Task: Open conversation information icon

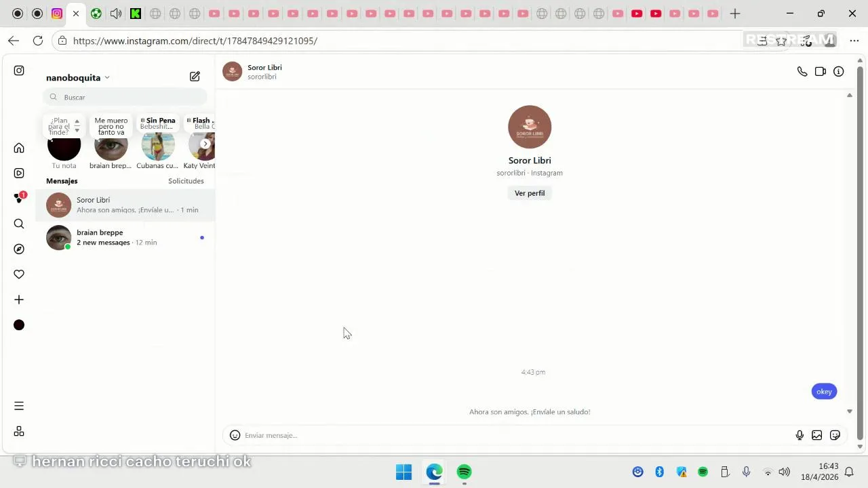Action: click(x=839, y=71)
